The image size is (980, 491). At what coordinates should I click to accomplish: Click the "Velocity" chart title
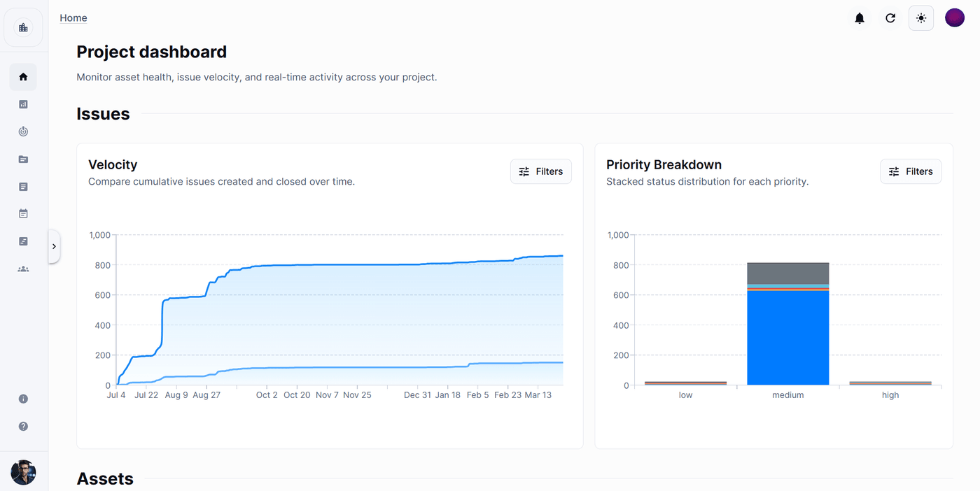pyautogui.click(x=113, y=165)
